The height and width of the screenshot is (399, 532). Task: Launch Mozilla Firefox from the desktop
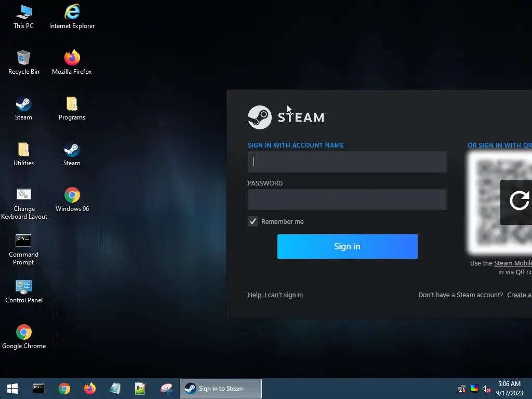pos(72,62)
